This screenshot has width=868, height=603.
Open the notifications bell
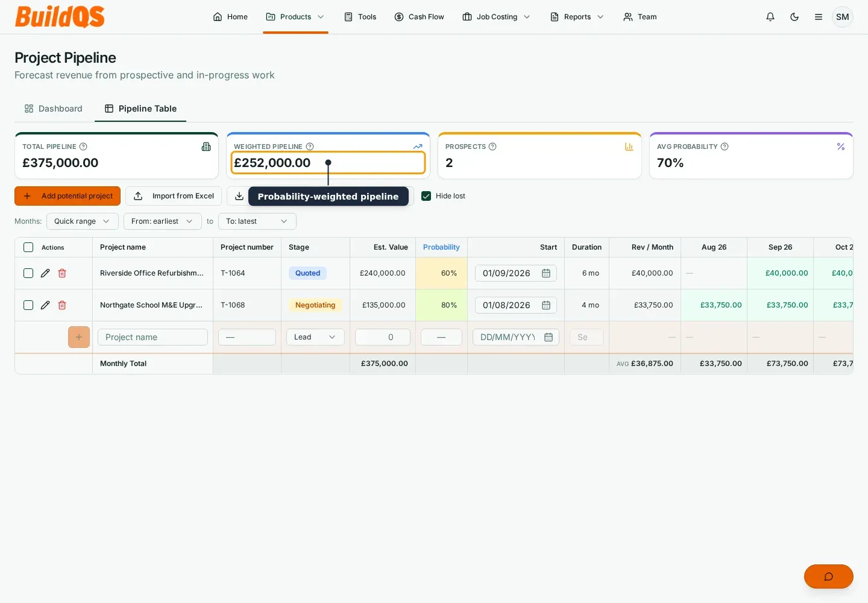pos(770,17)
